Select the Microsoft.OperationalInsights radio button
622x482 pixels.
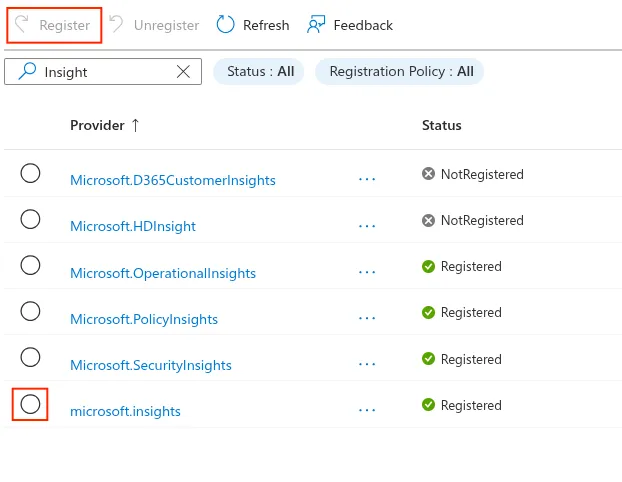30,265
